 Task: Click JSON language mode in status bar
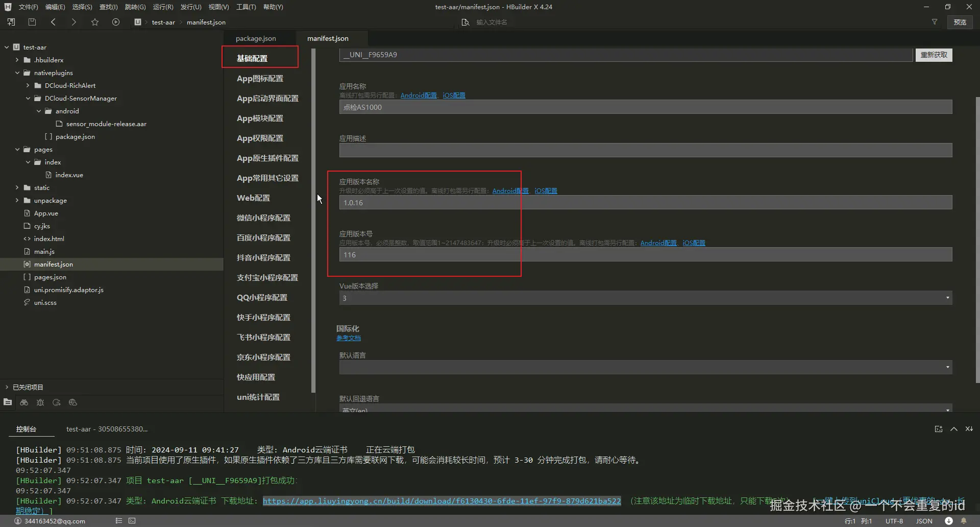point(924,521)
